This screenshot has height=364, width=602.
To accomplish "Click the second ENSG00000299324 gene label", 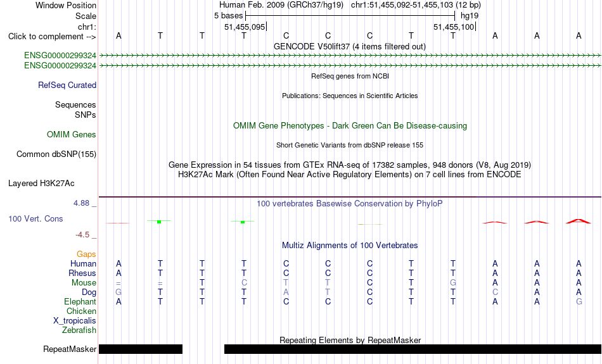I will click(x=60, y=66).
